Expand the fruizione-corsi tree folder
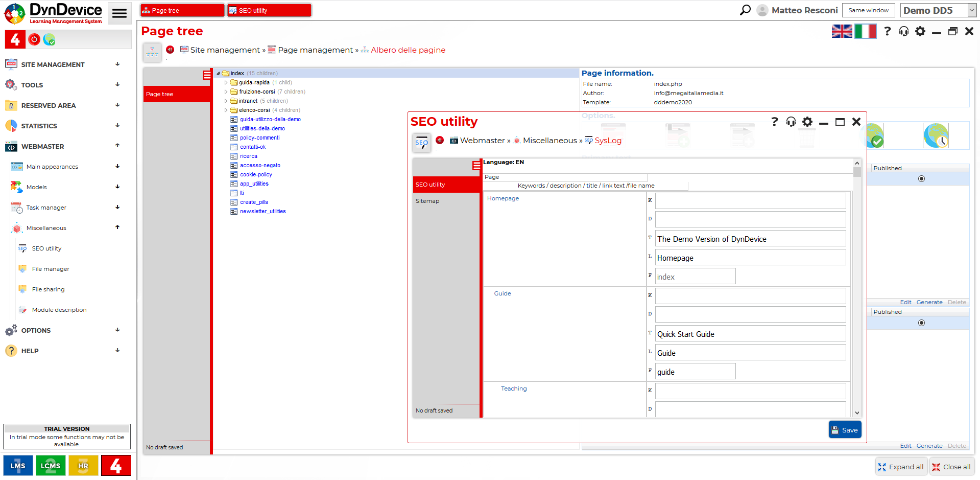Screen dimensions: 980x480 (226, 92)
